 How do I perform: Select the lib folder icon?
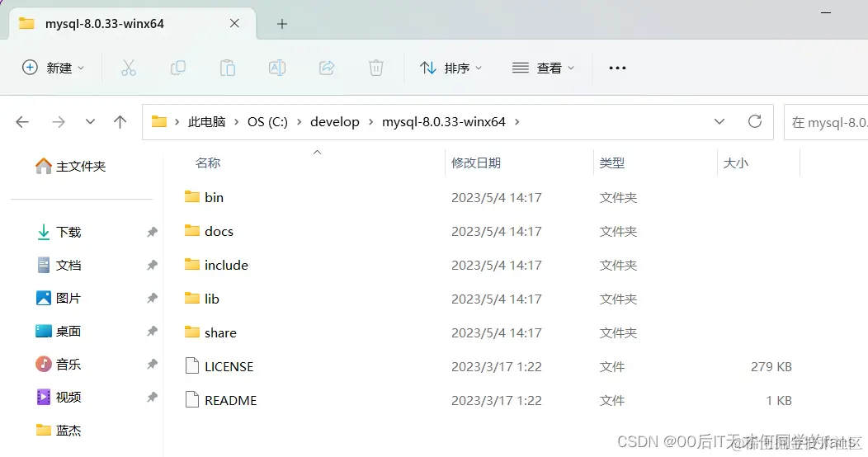192,299
